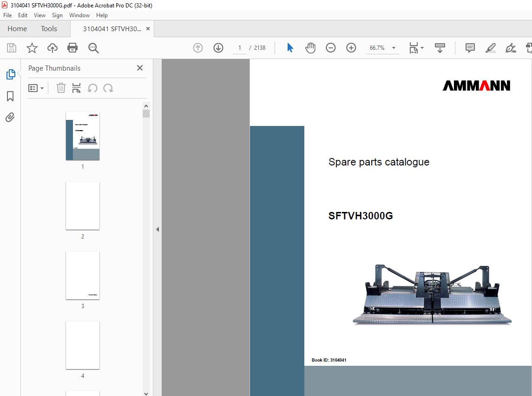Add a sticky note comment
The image size is (532, 396).
(470, 48)
